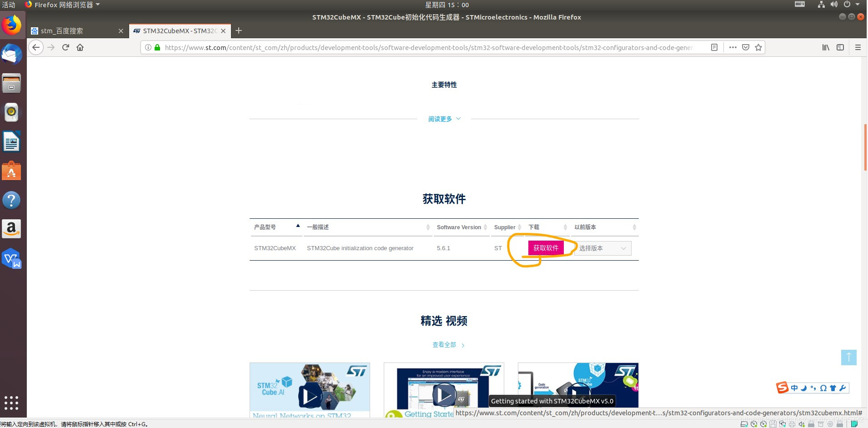868x428 pixels.
Task: Open the volume indicator in top bar
Action: click(x=834, y=5)
